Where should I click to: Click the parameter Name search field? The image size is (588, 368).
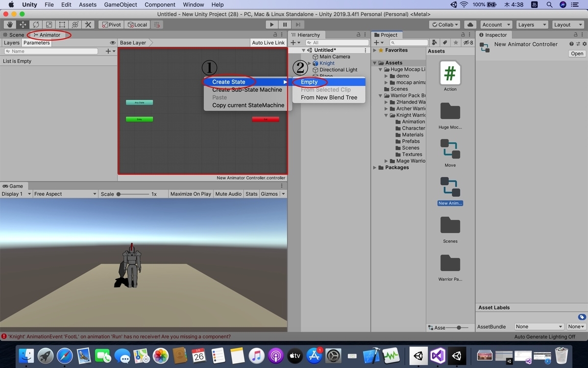(51, 51)
